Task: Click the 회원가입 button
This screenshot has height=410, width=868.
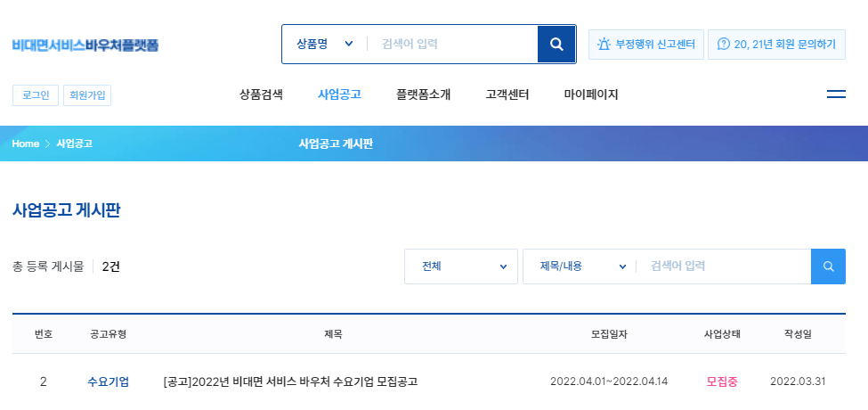Action: (87, 94)
